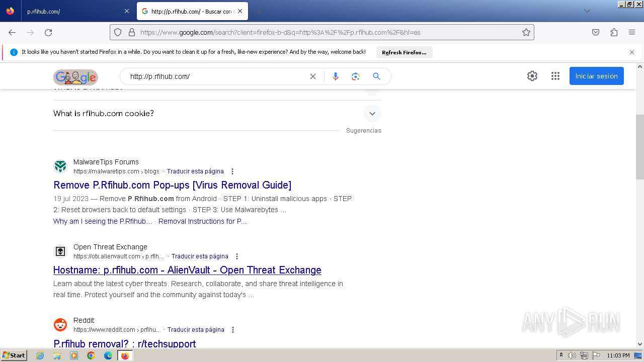644x362 pixels.
Task: Start voice search with microphone icon
Action: click(336, 76)
